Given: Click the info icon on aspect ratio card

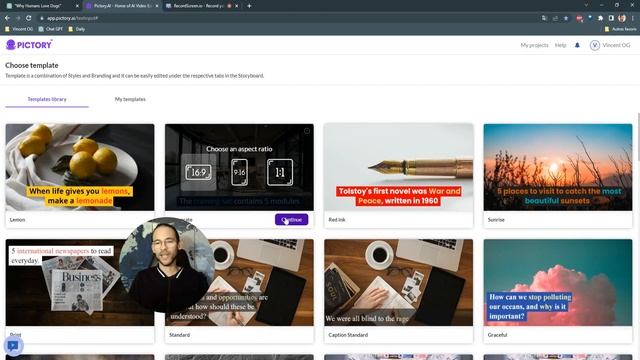Looking at the screenshot, I should pyautogui.click(x=307, y=131).
